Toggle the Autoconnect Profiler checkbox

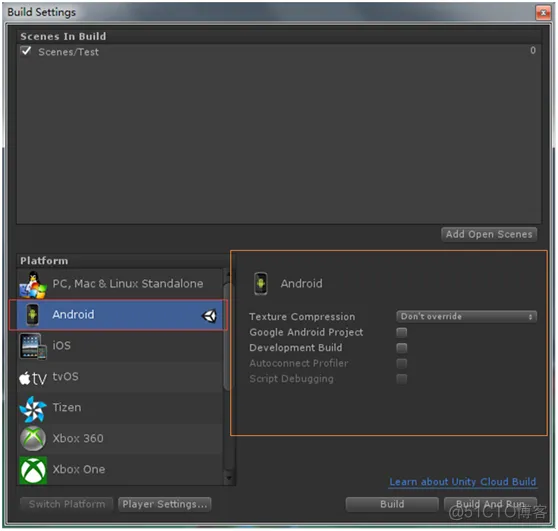point(401,363)
